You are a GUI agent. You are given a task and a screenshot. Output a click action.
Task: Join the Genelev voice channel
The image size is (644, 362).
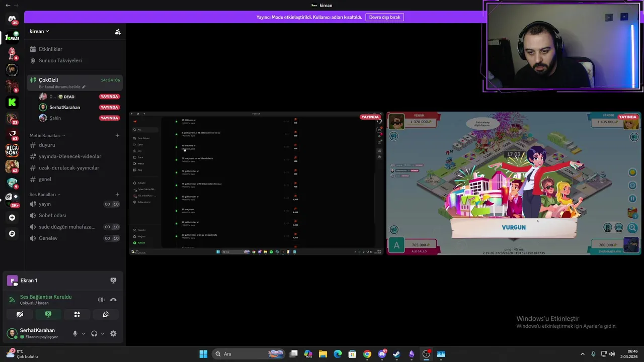tap(74, 238)
